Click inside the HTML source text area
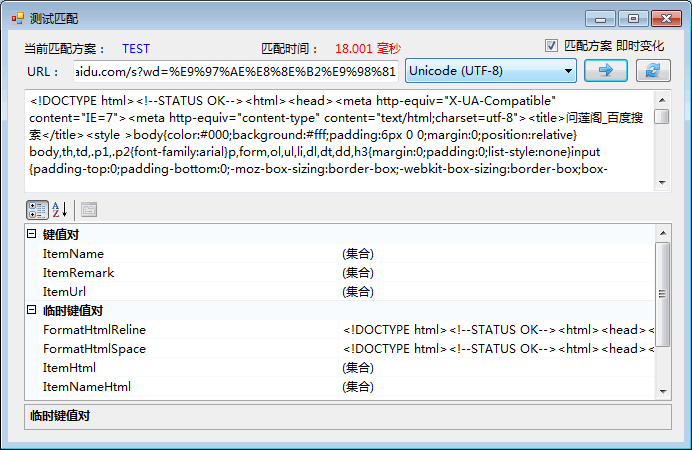The height and width of the screenshot is (450, 692). 339,141
